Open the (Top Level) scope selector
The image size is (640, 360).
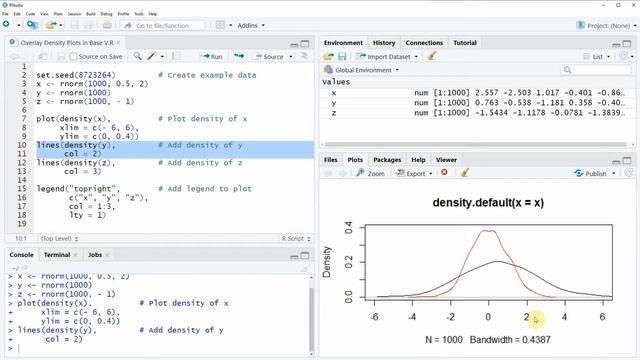[x=60, y=238]
